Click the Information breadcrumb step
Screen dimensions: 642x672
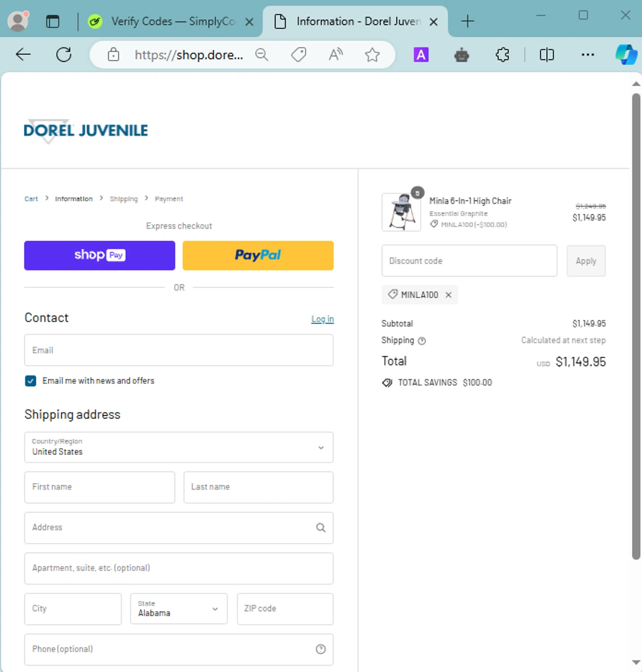(74, 199)
